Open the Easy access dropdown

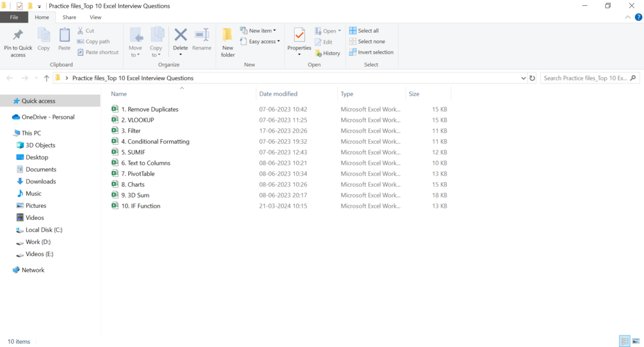pyautogui.click(x=260, y=42)
